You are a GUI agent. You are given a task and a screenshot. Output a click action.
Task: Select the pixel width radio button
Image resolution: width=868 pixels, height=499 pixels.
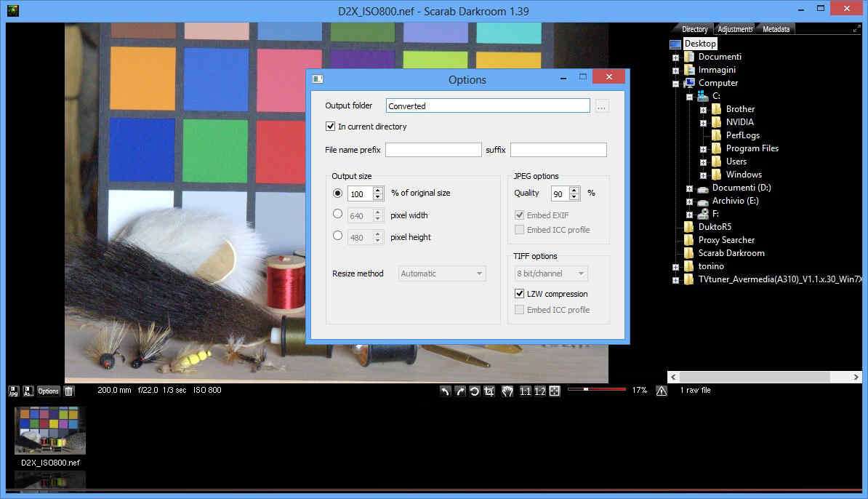point(337,215)
